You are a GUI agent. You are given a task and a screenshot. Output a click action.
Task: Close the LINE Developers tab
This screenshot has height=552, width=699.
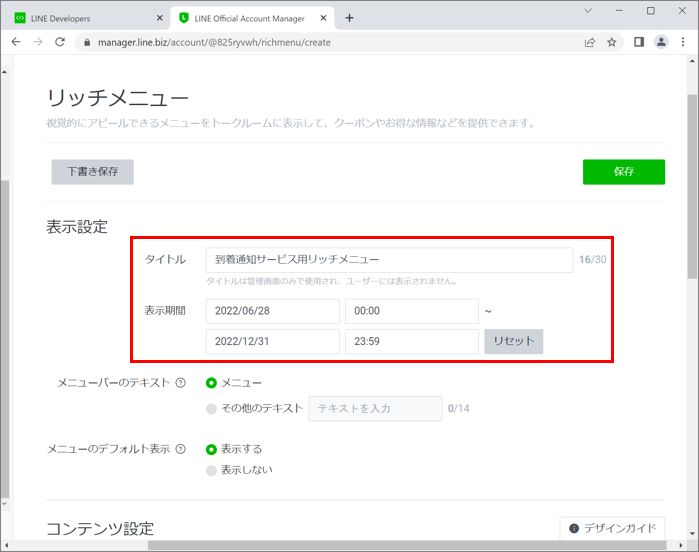(160, 18)
